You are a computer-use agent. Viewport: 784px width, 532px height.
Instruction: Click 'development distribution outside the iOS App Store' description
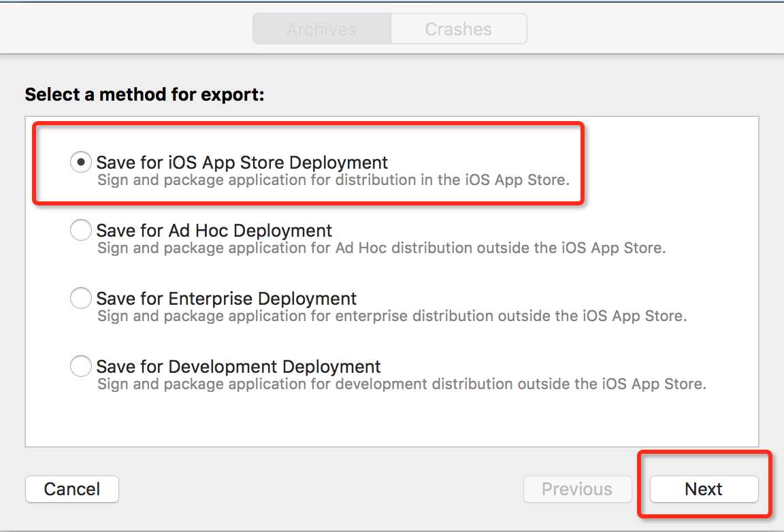point(520,384)
